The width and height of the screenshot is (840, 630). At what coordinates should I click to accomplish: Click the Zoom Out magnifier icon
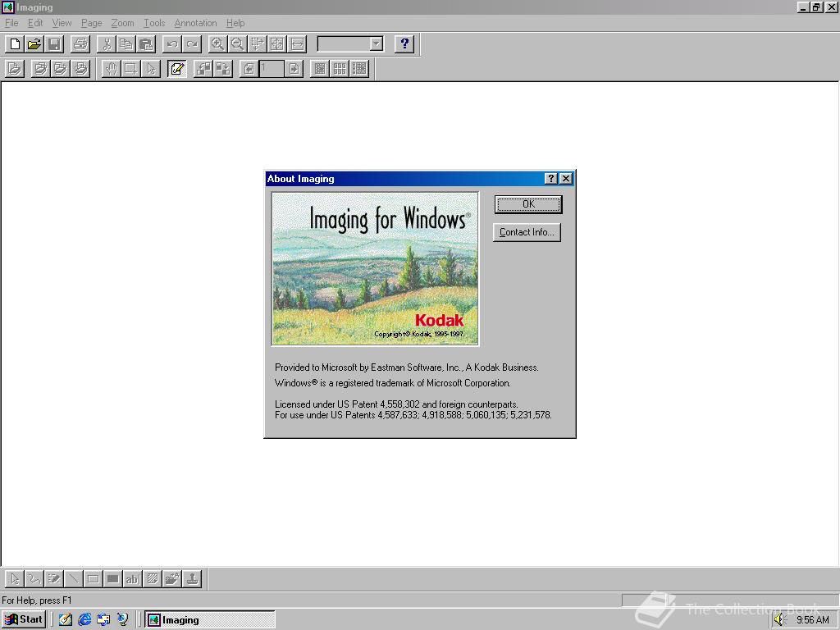click(237, 44)
